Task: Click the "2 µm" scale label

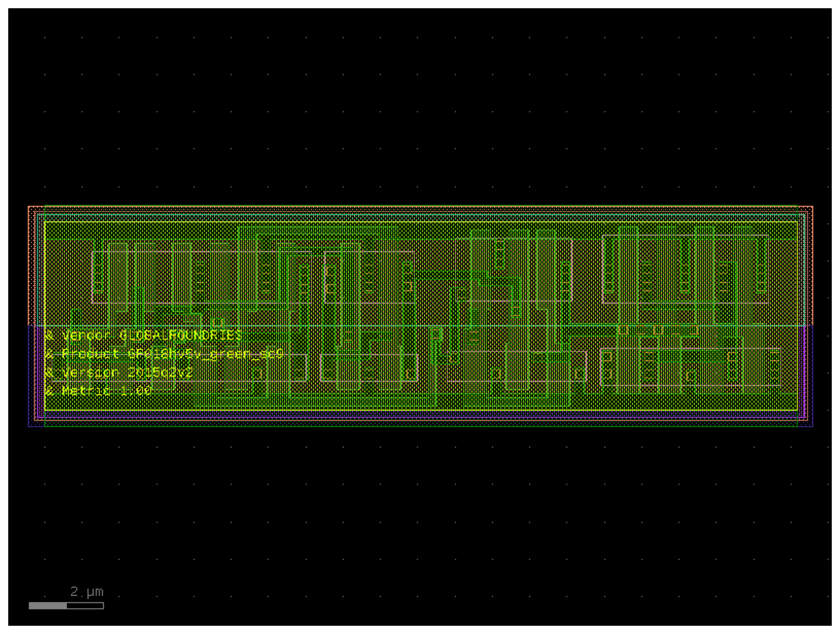Action: tap(87, 592)
